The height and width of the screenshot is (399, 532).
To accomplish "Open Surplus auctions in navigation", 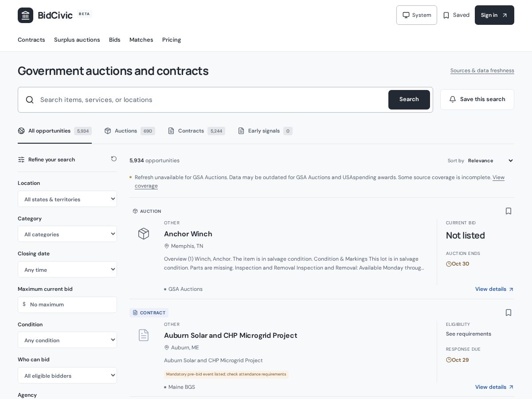I will click(x=77, y=40).
